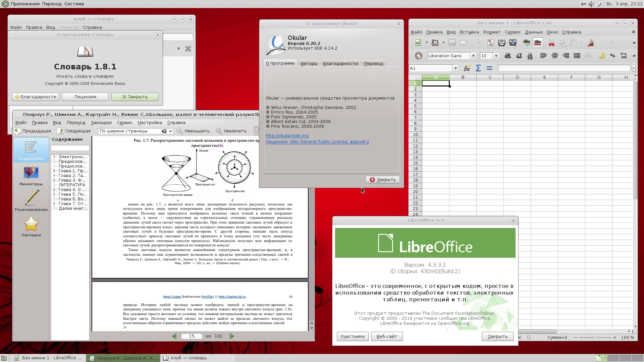The width and height of the screenshot is (644, 362).
Task: Click Лицензия button in Словарь about dialog
Action: tap(85, 97)
